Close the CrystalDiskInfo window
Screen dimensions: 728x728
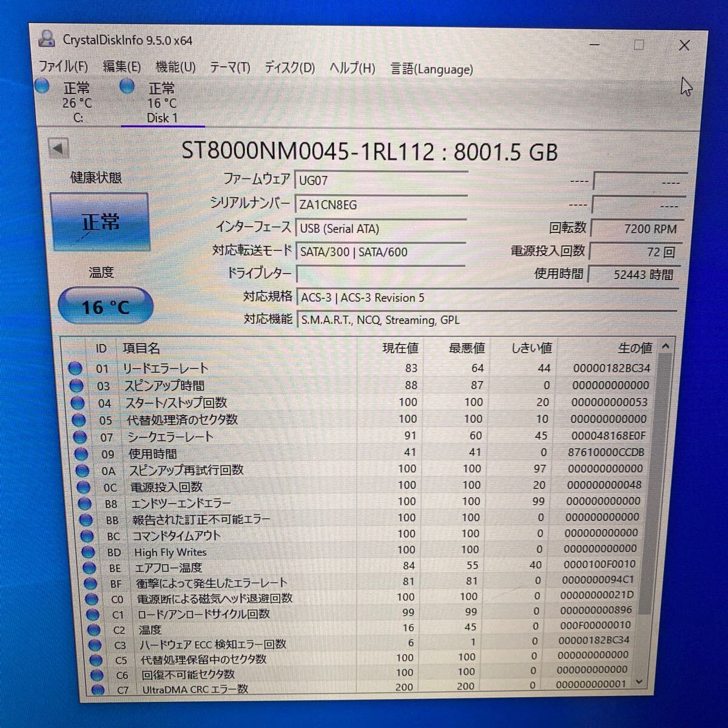tap(684, 45)
